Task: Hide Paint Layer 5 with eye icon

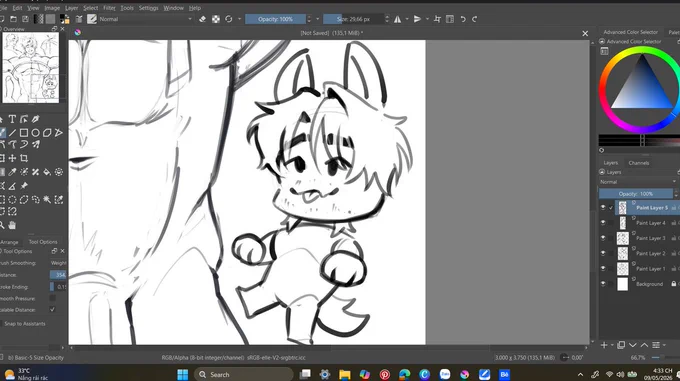Action: tap(603, 208)
